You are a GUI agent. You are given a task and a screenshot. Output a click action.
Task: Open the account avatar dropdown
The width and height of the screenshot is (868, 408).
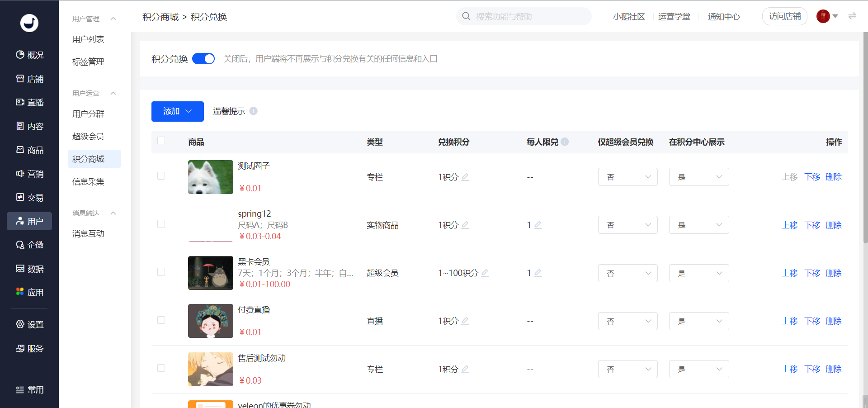coord(827,16)
